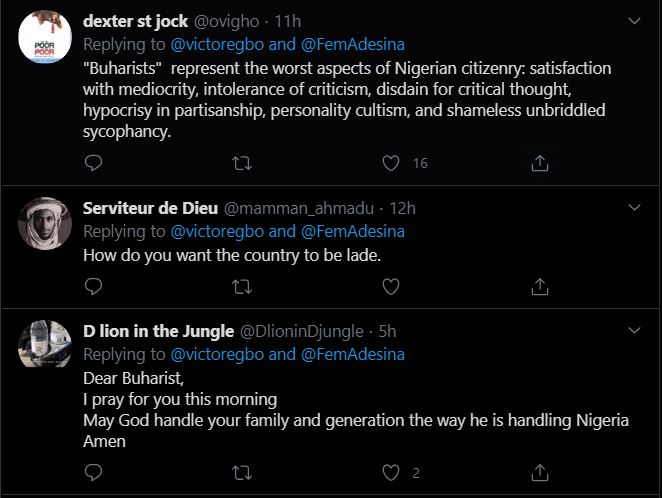Retweet D lion in the Jungle's tweet
Screen dimensions: 662x498
241,471
